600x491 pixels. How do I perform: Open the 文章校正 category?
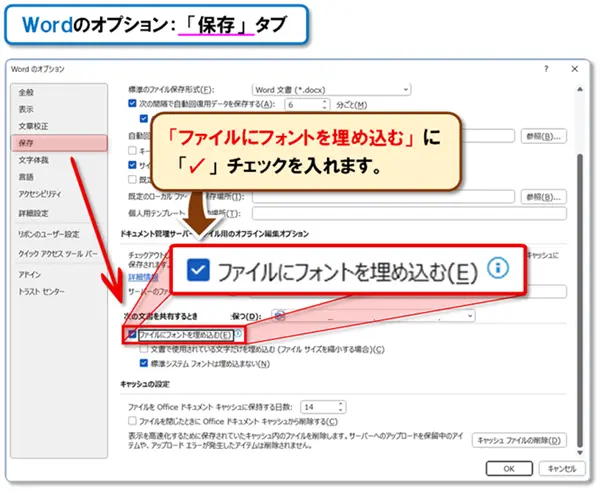click(59, 126)
